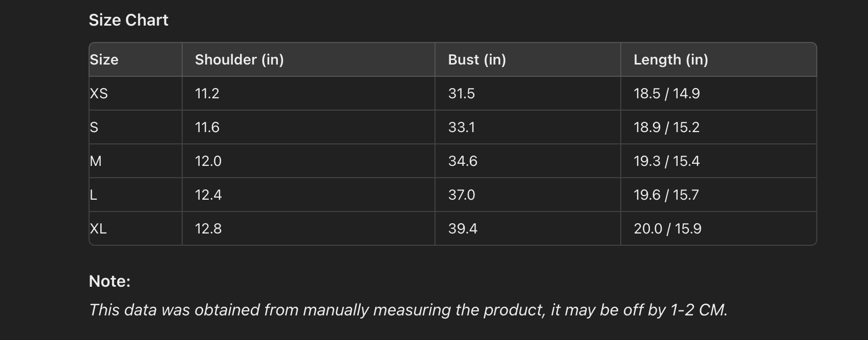Screen dimensions: 868x340
Task: Select shoulder value 11.6 in S row
Action: pyautogui.click(x=207, y=127)
